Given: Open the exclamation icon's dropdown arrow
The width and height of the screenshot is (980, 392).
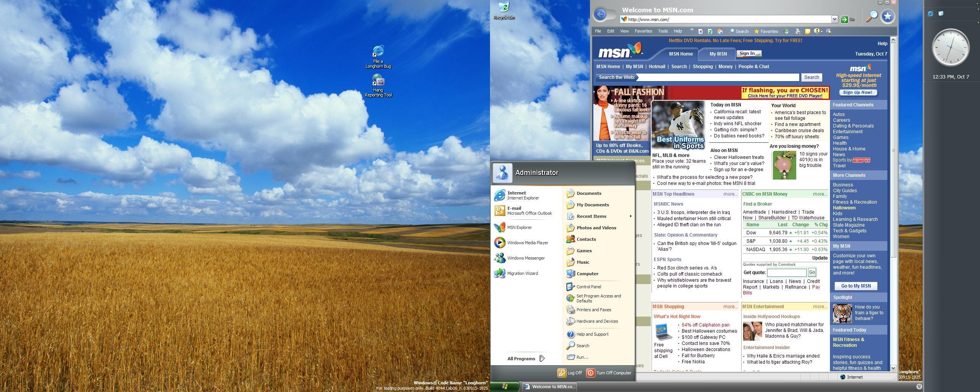Looking at the screenshot, I should [822, 31].
